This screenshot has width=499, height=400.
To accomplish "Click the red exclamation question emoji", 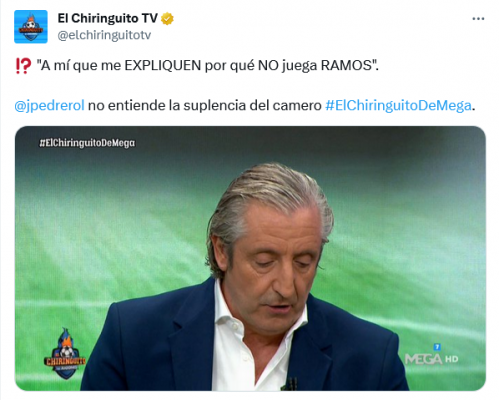I will [x=23, y=66].
